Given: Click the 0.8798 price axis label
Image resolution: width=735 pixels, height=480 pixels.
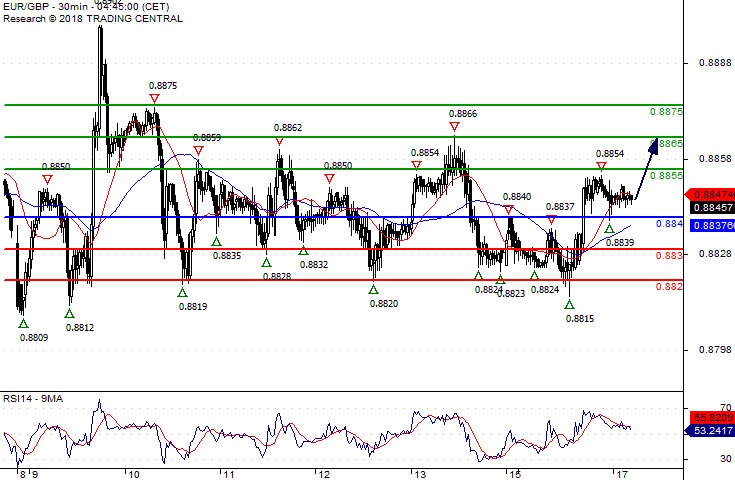Looking at the screenshot, I should point(715,350).
